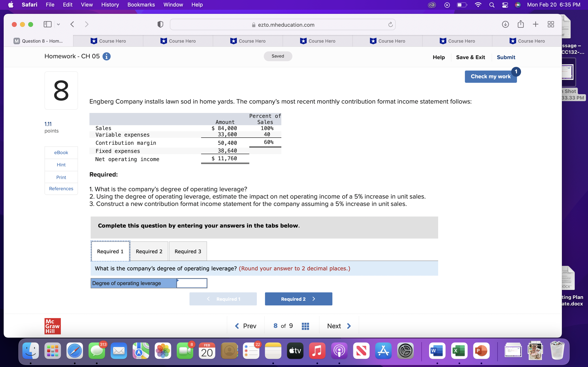The width and height of the screenshot is (588, 367).
Task: Click the battery status indicator
Action: (x=461, y=5)
